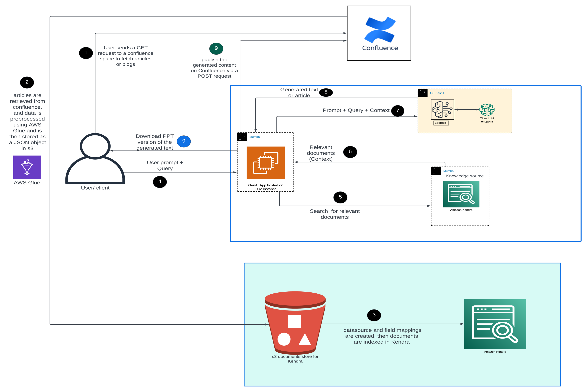Viewport: 588px width, 392px height.
Task: Click the step 7 circle beside Prompt + Query + Context
Action: pos(397,111)
